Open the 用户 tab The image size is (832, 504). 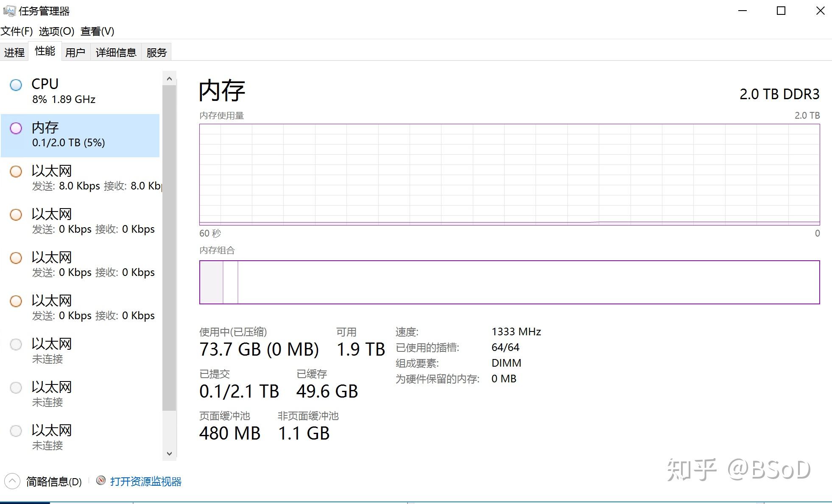coord(75,53)
